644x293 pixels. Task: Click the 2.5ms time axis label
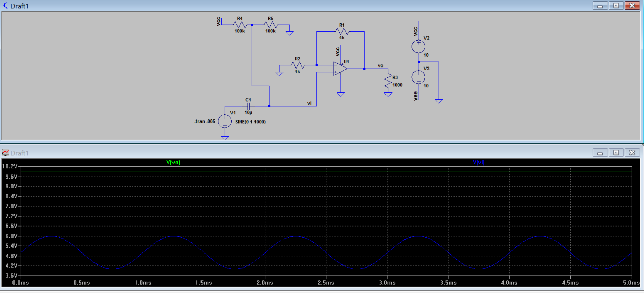click(326, 283)
